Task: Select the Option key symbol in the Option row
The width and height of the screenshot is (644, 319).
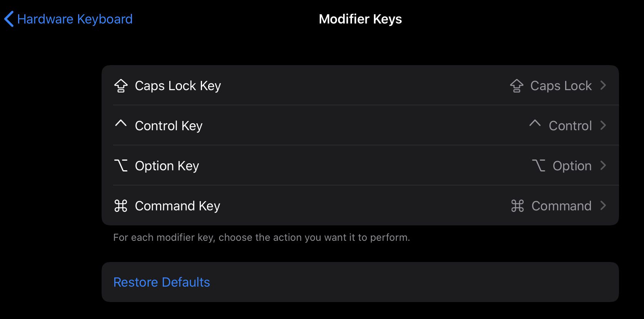Action: [121, 165]
